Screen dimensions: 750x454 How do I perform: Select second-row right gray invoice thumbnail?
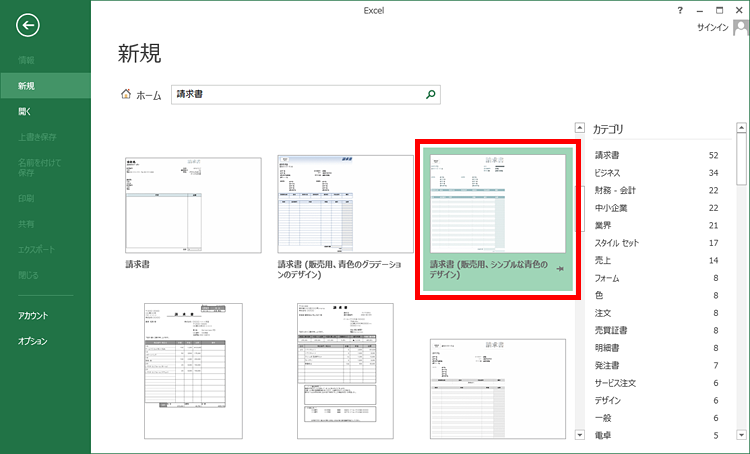point(497,389)
